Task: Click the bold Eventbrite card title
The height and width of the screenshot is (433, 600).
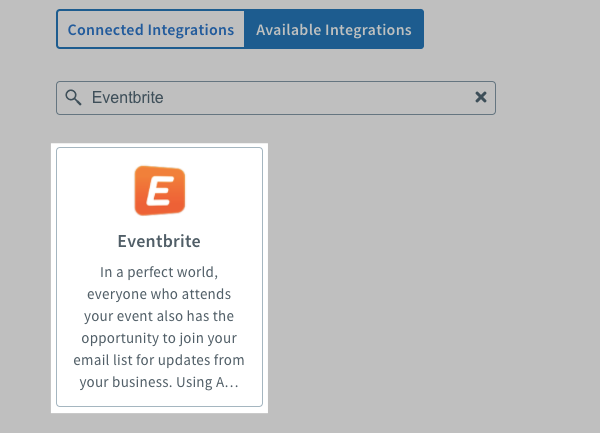Action: click(160, 242)
